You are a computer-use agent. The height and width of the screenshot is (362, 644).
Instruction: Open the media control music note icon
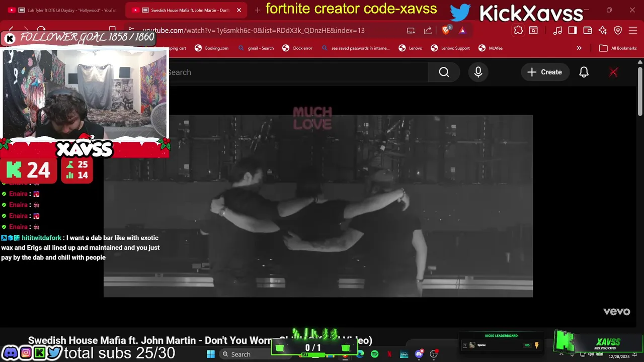[x=557, y=30]
